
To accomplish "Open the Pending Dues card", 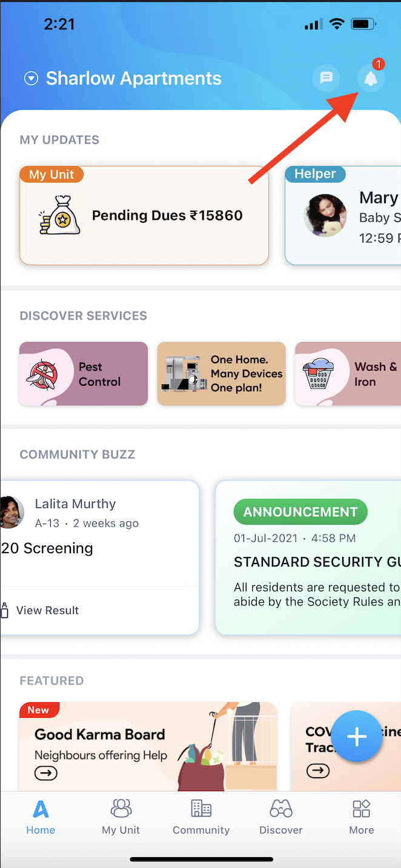I will 144,216.
